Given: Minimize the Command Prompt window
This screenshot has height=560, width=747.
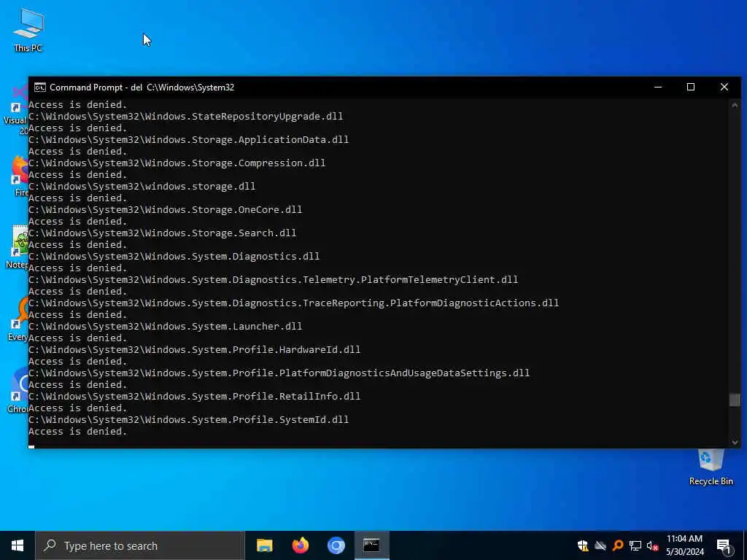Looking at the screenshot, I should coord(658,87).
